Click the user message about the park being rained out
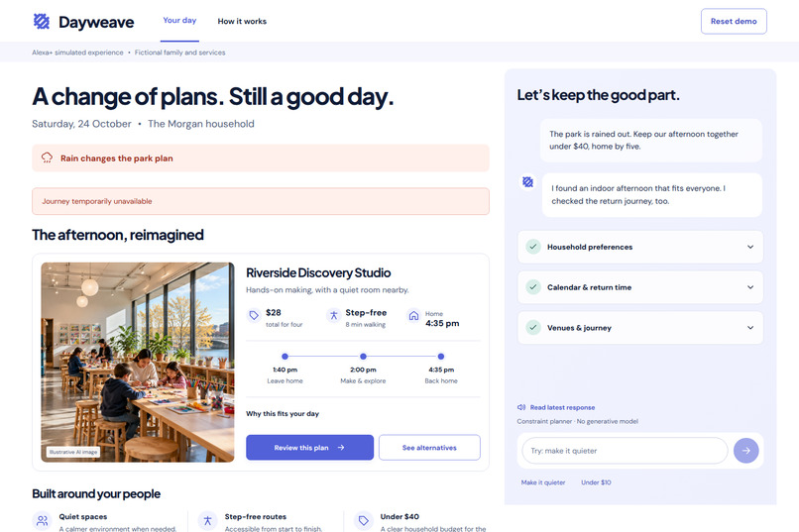Screen dimensions: 799x532 click(650, 140)
